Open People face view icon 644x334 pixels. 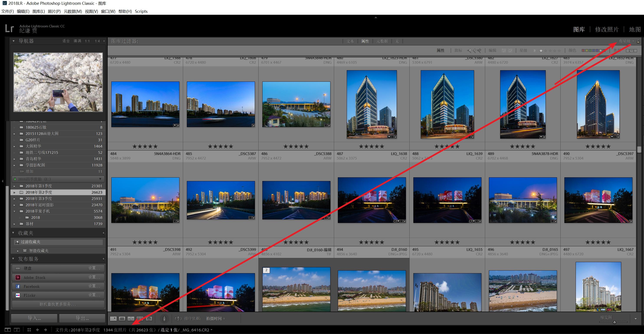(x=149, y=319)
